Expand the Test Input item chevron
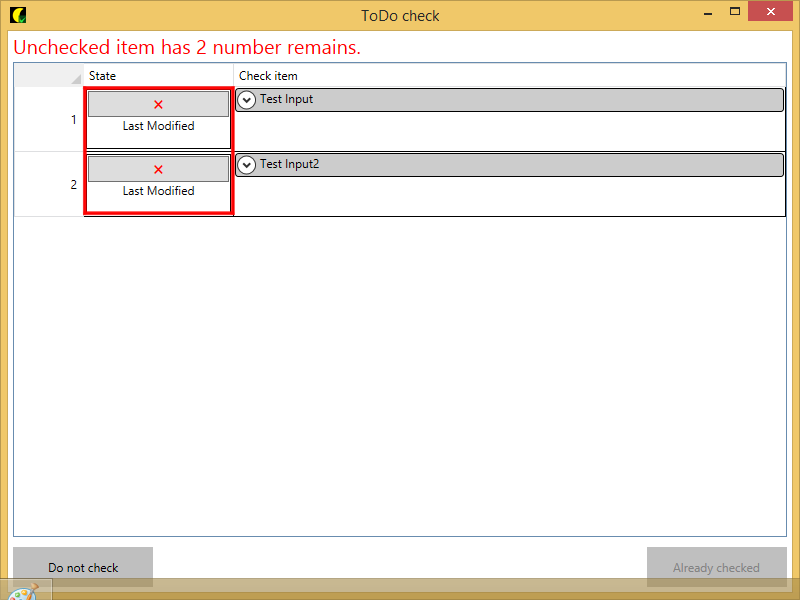Screen dimensions: 800x600 [x=246, y=100]
